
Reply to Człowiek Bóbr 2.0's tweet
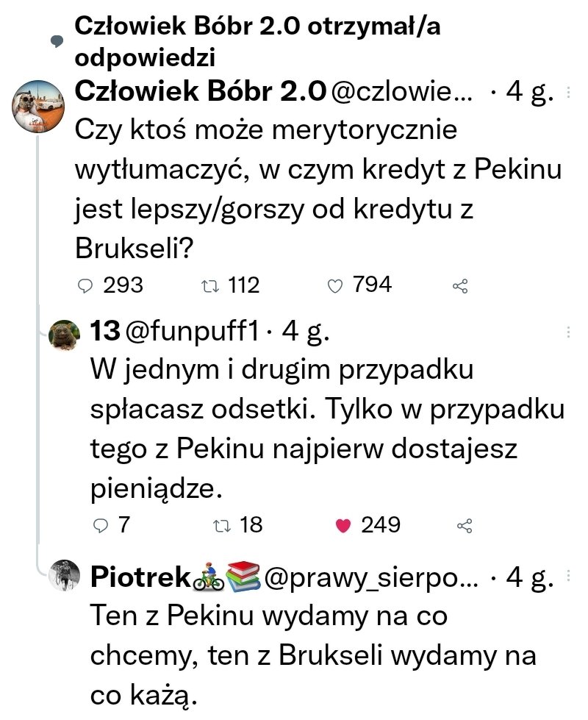[x=87, y=285]
